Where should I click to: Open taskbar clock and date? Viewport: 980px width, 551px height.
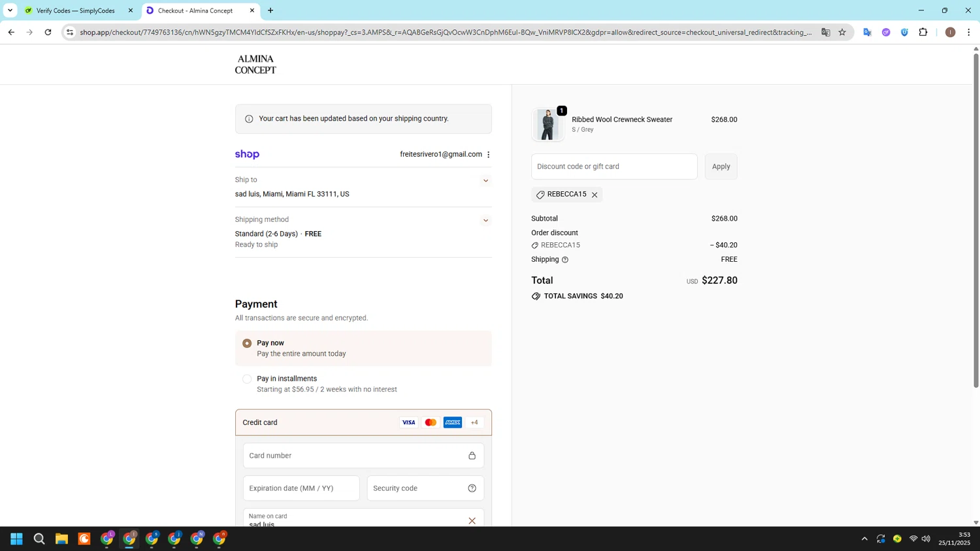point(955,539)
